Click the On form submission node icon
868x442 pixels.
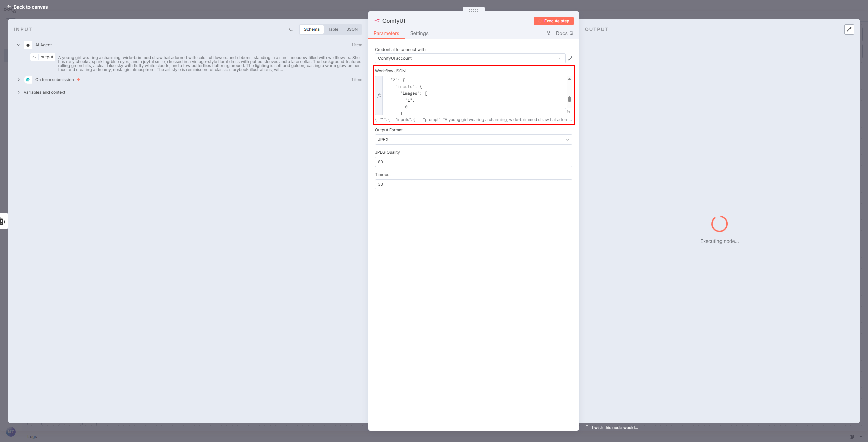click(28, 80)
